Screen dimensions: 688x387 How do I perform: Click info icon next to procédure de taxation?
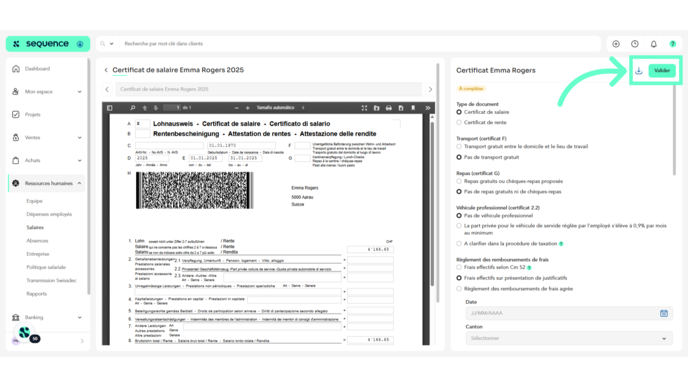(x=561, y=244)
